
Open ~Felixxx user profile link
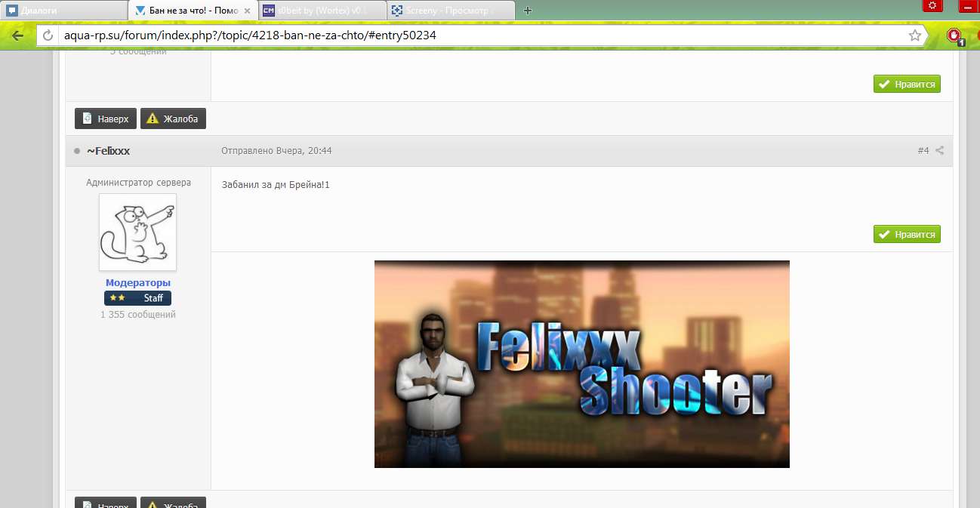point(108,151)
